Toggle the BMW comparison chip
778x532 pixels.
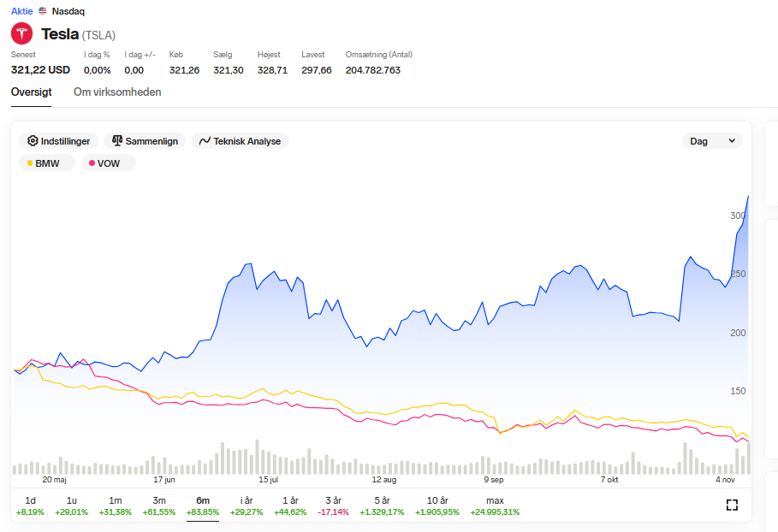tap(46, 163)
